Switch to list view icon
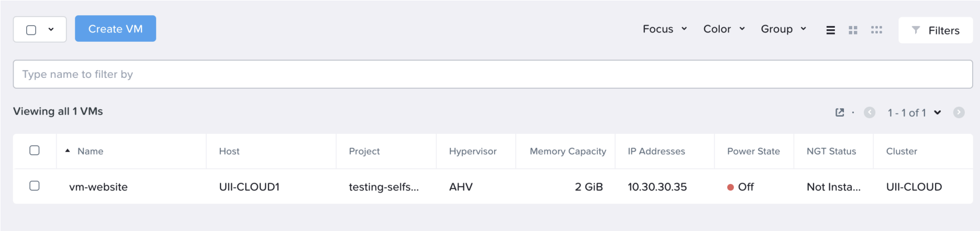980x231 pixels. point(830,30)
